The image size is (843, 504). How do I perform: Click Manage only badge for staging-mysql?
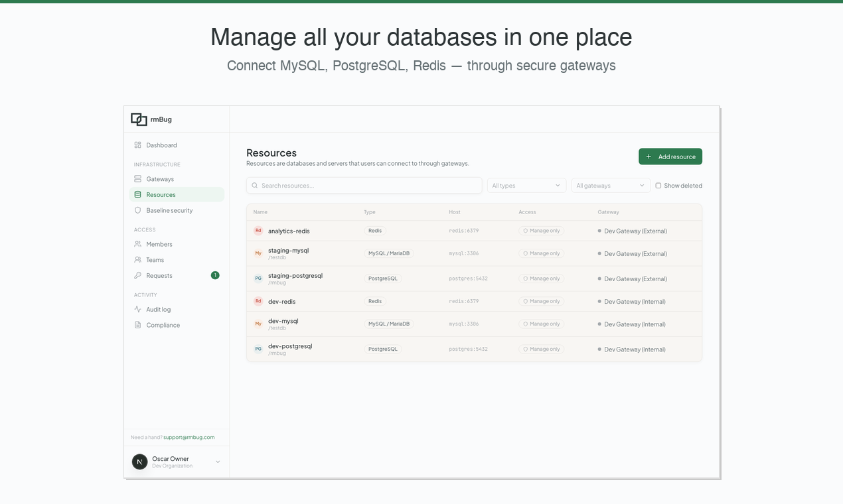(x=542, y=253)
